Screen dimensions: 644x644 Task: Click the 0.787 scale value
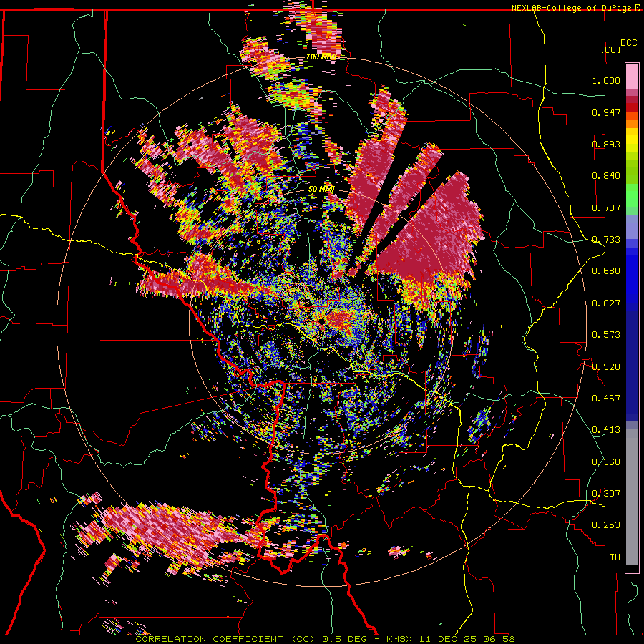point(606,208)
